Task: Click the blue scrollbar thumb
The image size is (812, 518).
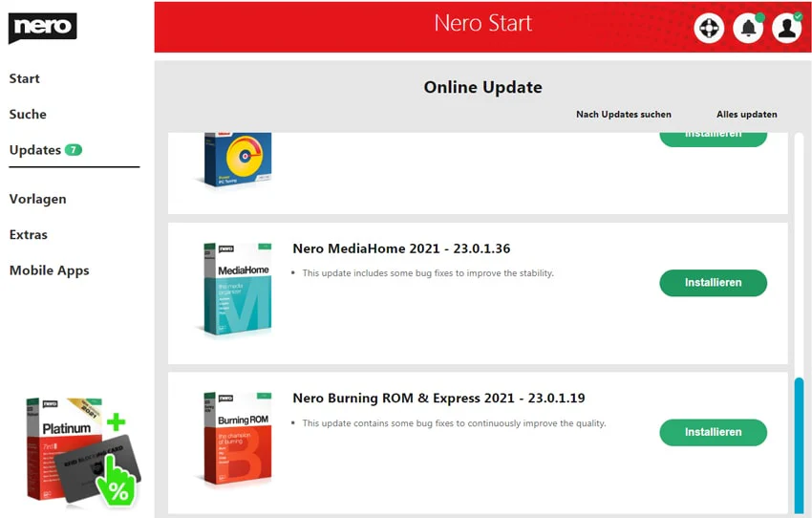Action: click(799, 445)
